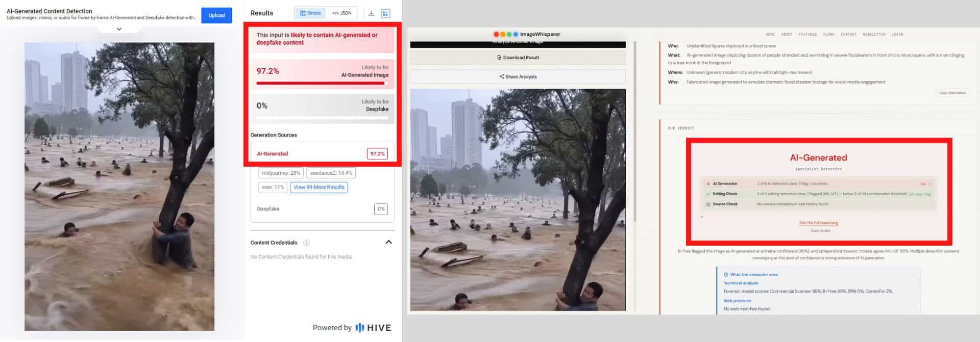Click the Download Result button icon
Viewport: 980px width, 342px height.
tap(499, 58)
